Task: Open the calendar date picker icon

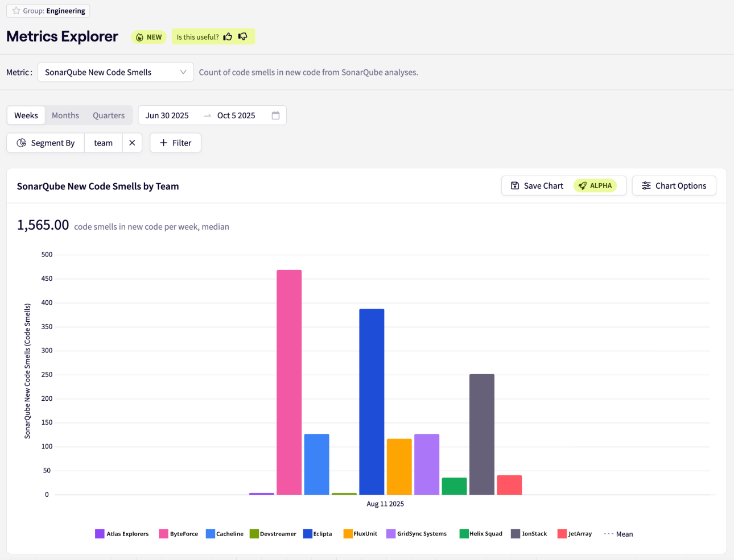Action: (275, 115)
